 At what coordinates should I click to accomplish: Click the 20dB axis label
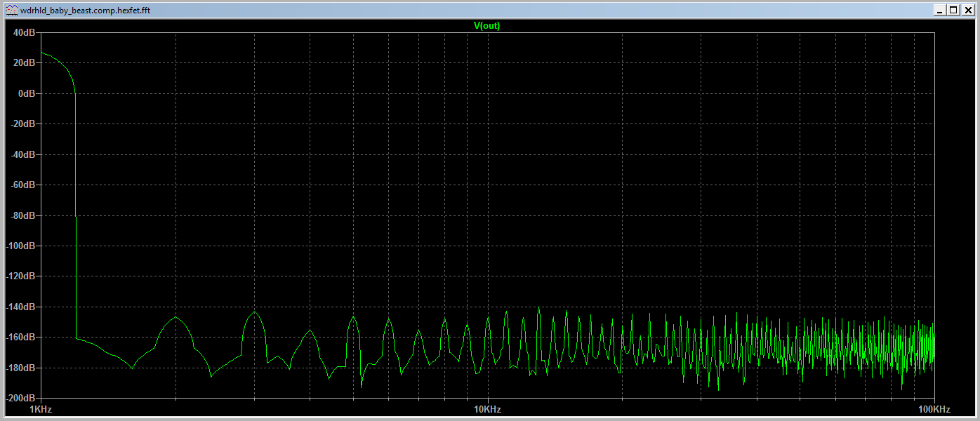pos(25,62)
